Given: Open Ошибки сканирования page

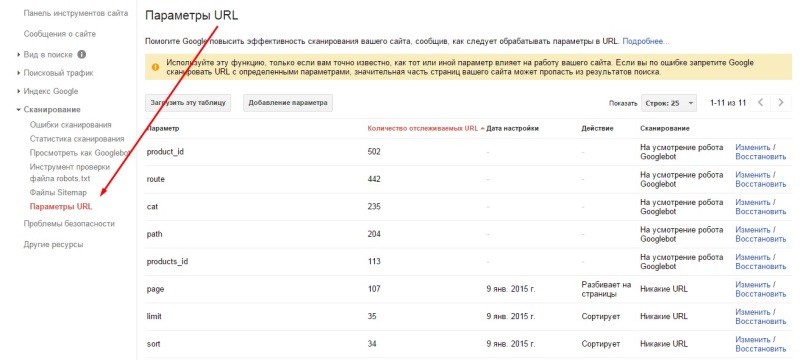Looking at the screenshot, I should (70, 124).
